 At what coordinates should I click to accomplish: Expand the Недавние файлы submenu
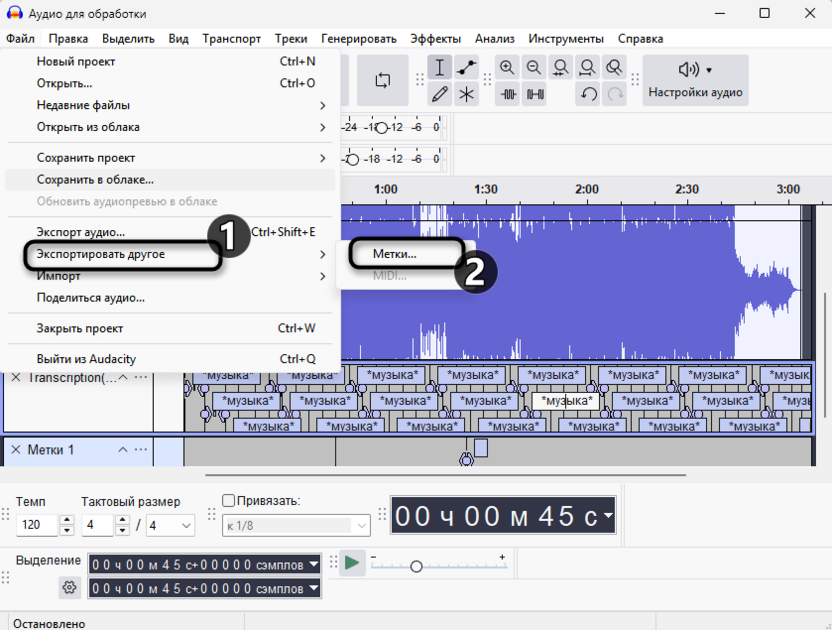pos(170,105)
